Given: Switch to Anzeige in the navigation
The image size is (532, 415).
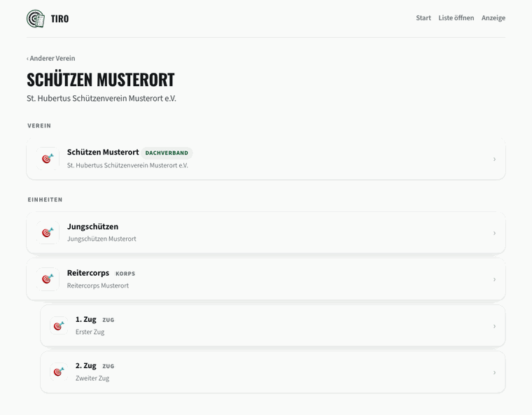Looking at the screenshot, I should click(x=493, y=18).
